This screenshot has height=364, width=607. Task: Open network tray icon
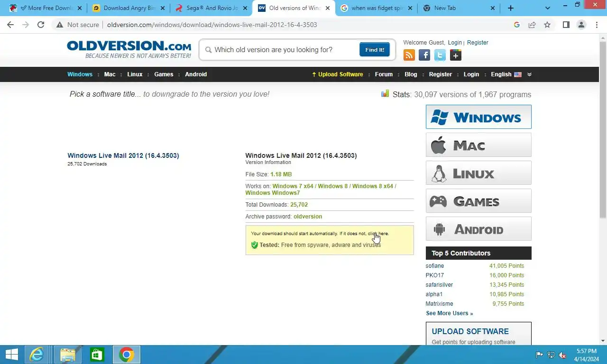click(551, 355)
